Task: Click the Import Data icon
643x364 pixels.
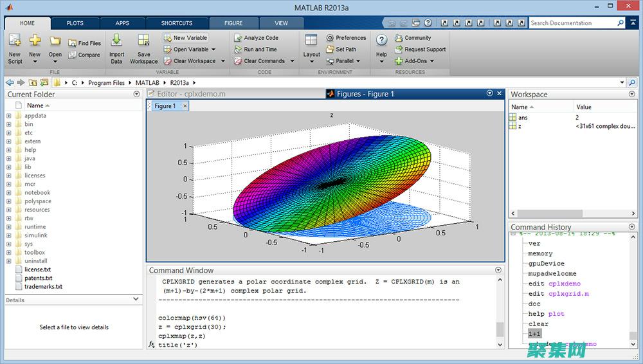Action: tap(116, 41)
